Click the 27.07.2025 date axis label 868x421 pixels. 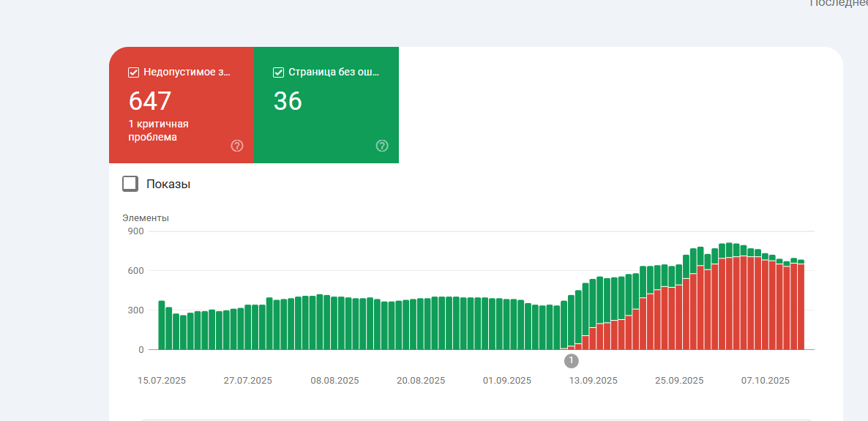(248, 380)
